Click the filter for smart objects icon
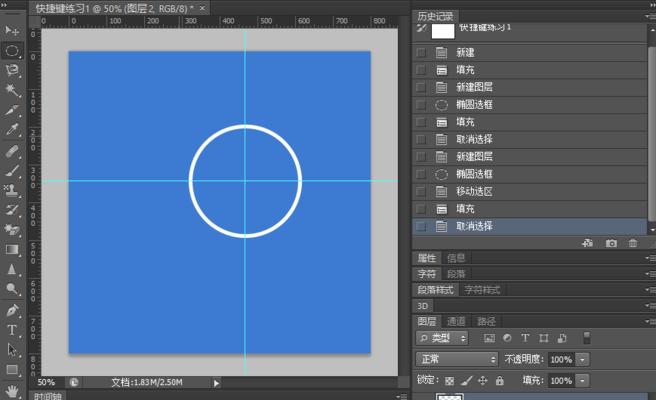This screenshot has height=400, width=656. [x=562, y=338]
